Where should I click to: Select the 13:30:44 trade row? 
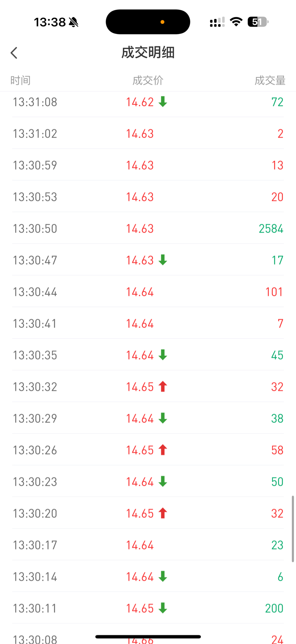tap(148, 292)
